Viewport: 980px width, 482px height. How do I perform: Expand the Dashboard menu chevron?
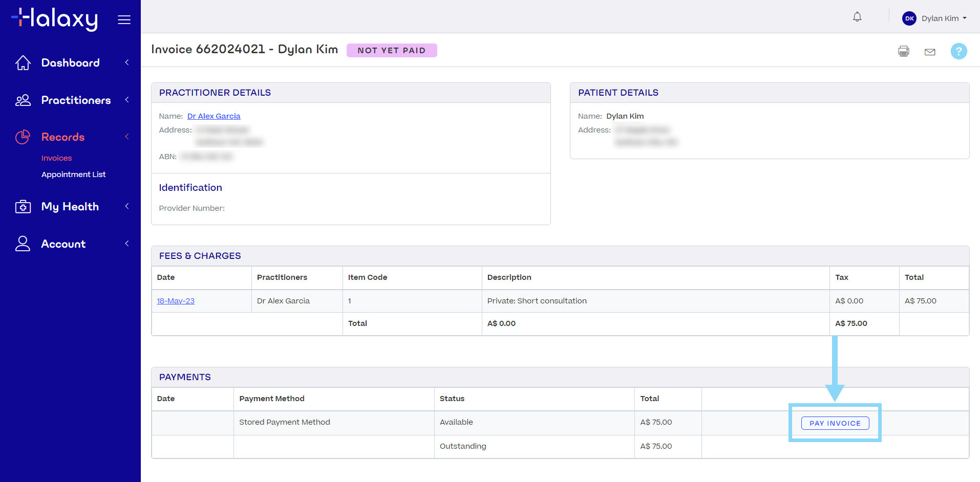127,62
